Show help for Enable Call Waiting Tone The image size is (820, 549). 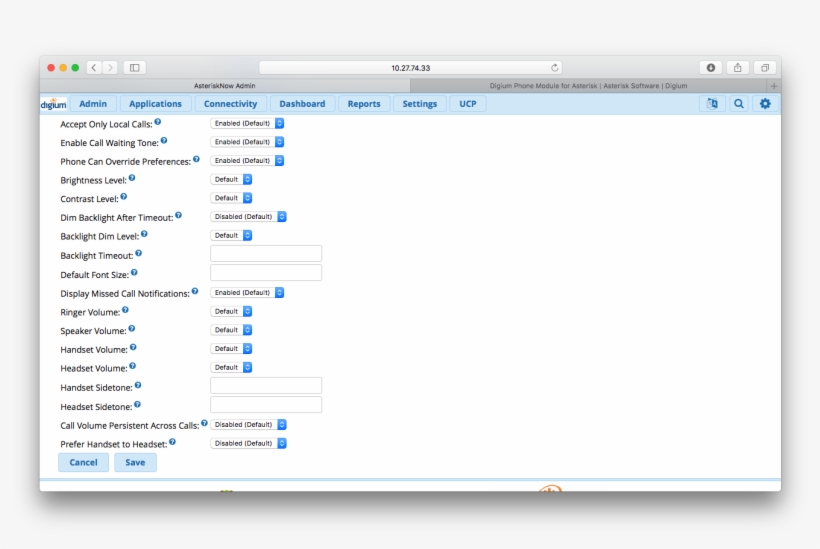coord(164,141)
